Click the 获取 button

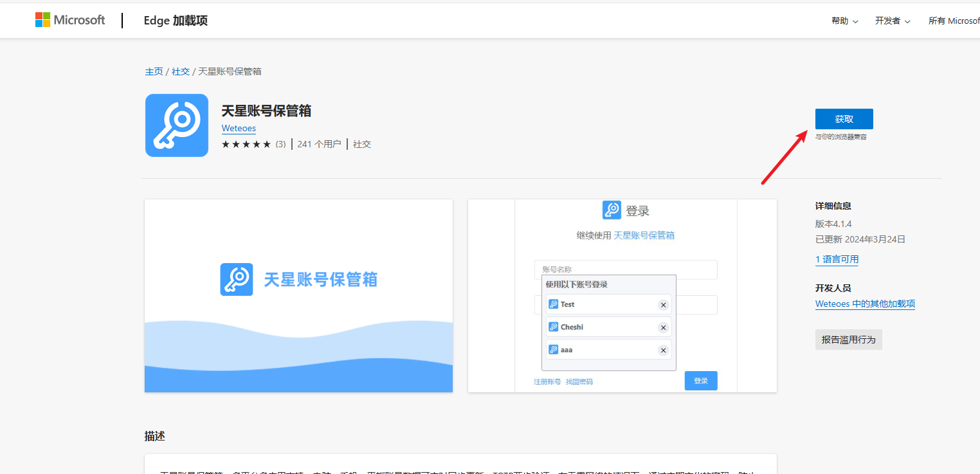(x=844, y=119)
